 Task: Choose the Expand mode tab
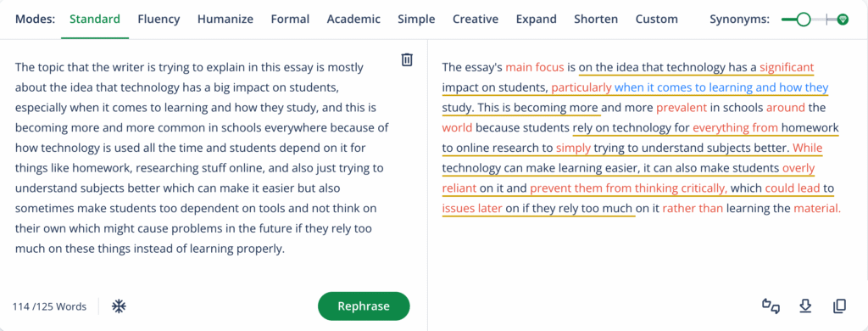pyautogui.click(x=537, y=19)
